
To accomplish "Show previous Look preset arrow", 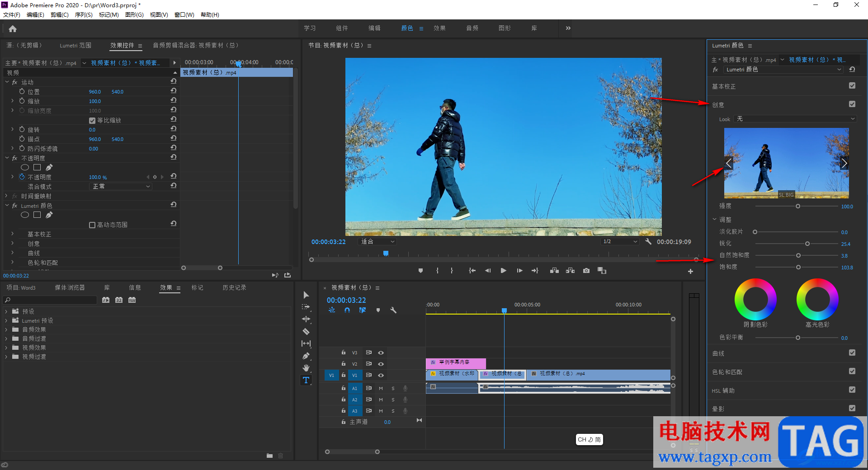I will point(729,163).
